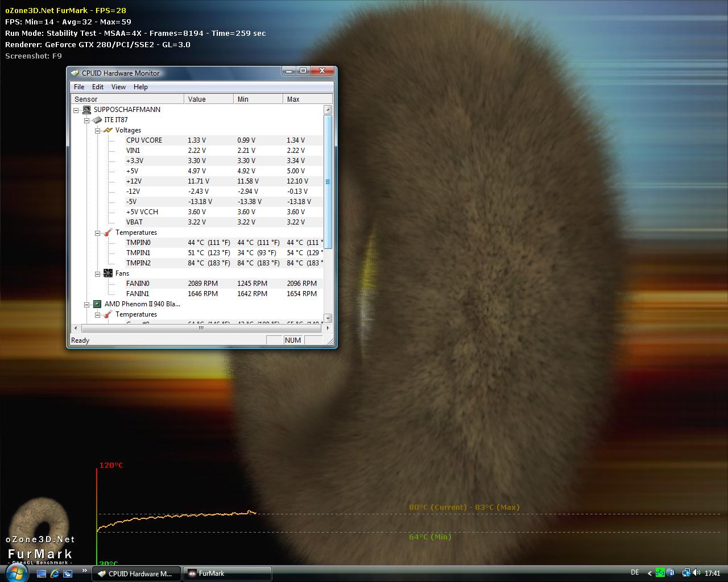Open the Edit menu
The height and width of the screenshot is (582, 728).
click(x=98, y=87)
